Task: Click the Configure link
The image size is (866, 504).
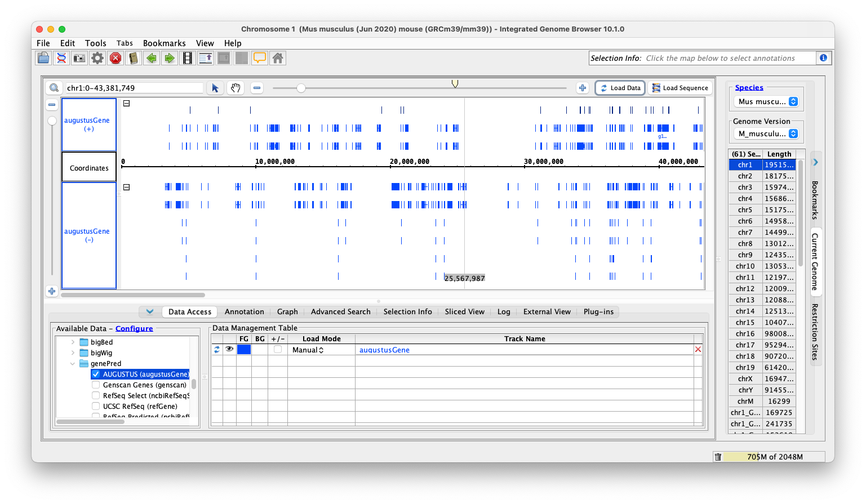Action: [134, 329]
